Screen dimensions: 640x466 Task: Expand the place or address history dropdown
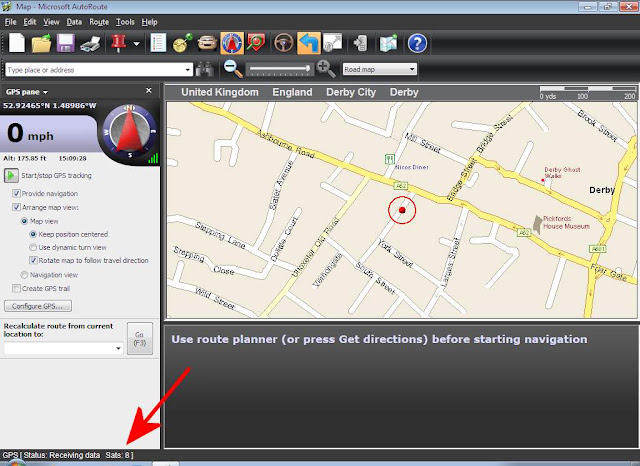point(187,70)
